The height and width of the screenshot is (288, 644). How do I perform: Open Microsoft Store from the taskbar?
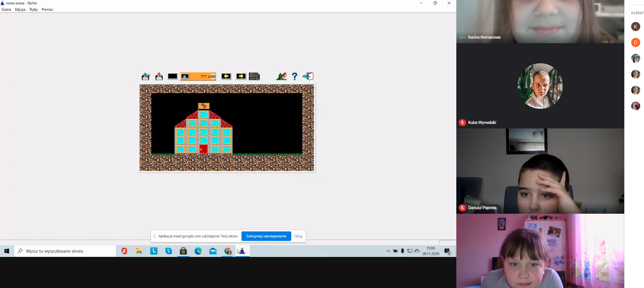click(183, 251)
